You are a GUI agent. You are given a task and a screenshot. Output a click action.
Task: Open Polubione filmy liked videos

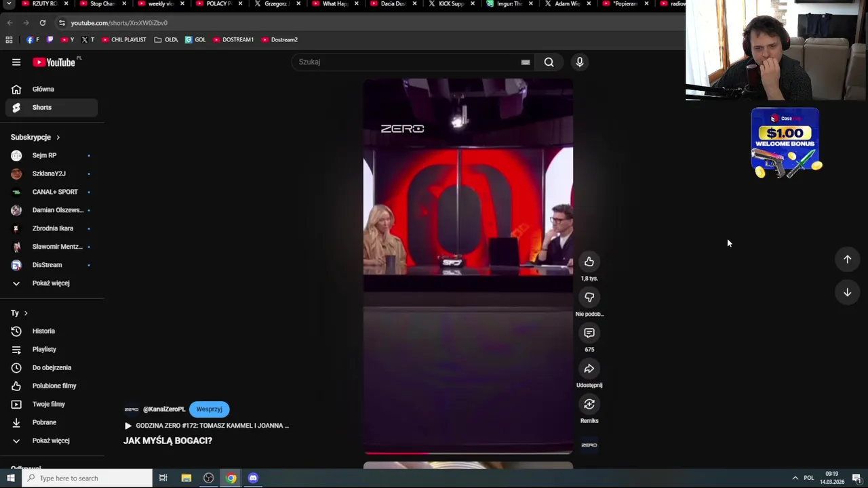click(52, 386)
